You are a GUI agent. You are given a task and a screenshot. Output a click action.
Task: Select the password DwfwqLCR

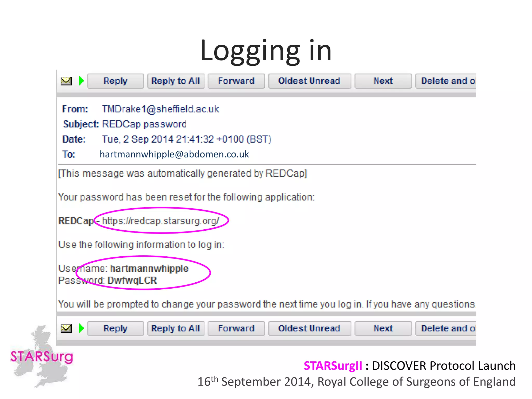(x=132, y=281)
